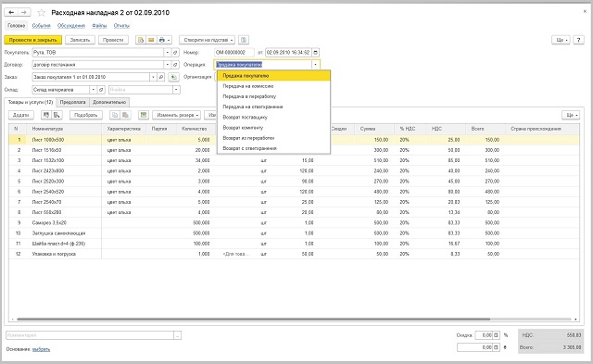This screenshot has height=364, width=593.
Task: Click the magnifier icon in the Заказ field
Action: pyautogui.click(x=161, y=77)
